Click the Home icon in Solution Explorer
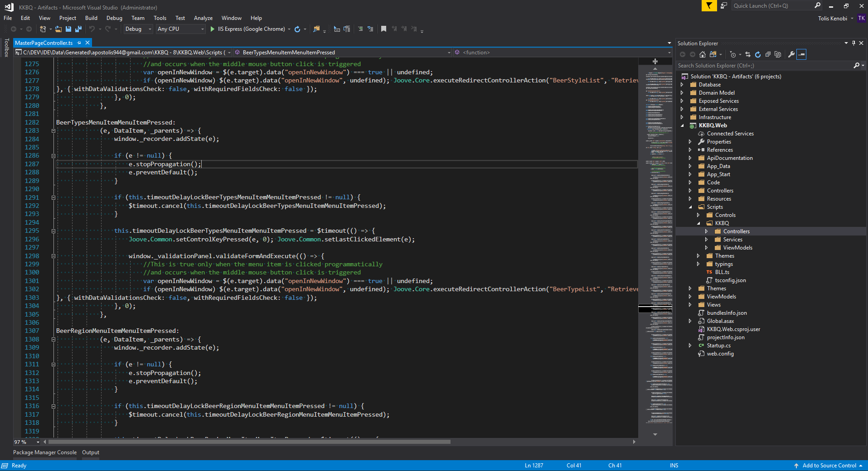 [x=702, y=54]
